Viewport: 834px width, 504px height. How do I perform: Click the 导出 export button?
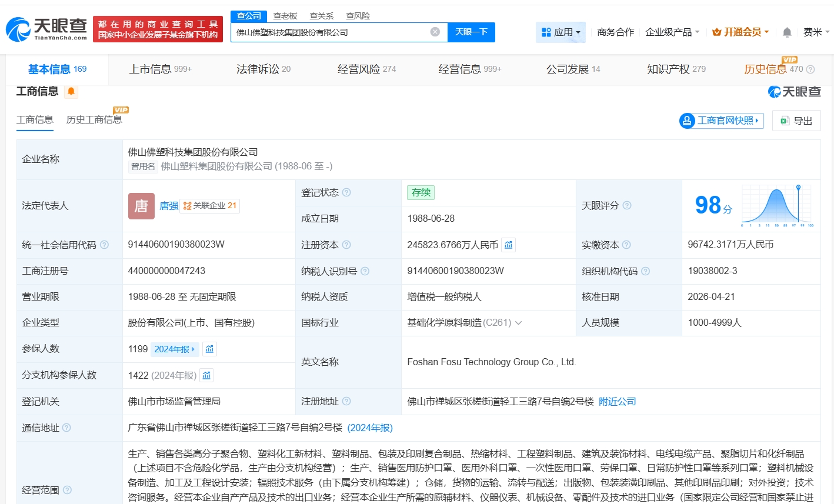click(x=796, y=121)
